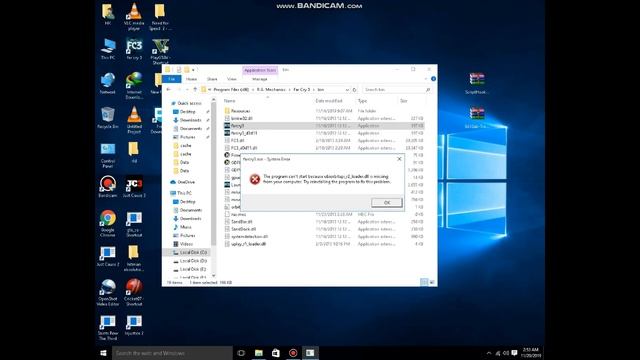Click Program Files (x86) in address path
The image size is (640, 360).
tap(231, 89)
